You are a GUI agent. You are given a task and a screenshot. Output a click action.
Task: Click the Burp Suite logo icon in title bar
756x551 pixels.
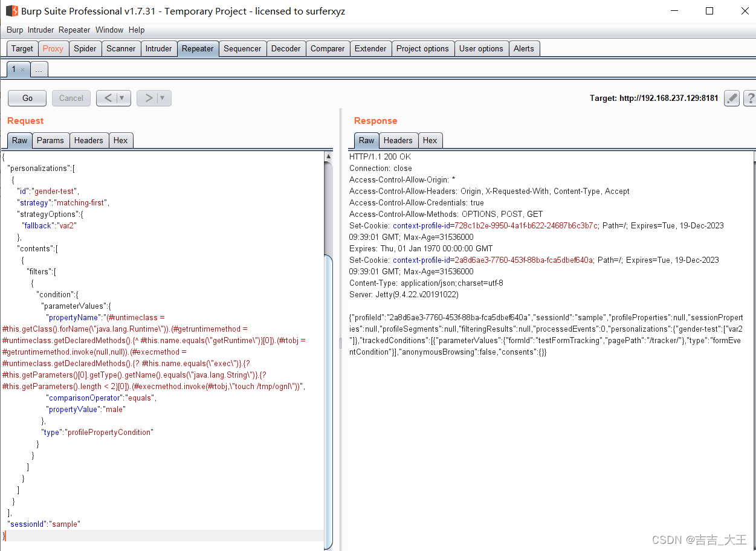coord(11,11)
